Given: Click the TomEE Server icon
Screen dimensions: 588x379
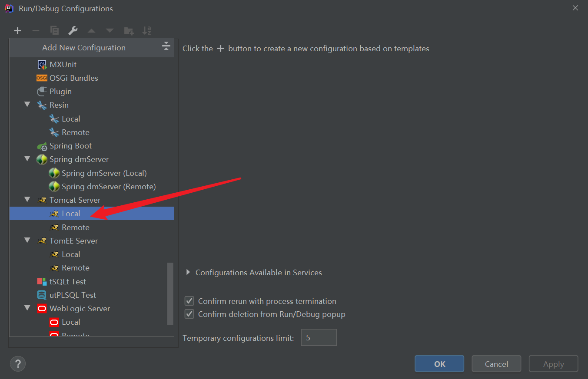Looking at the screenshot, I should point(42,241).
